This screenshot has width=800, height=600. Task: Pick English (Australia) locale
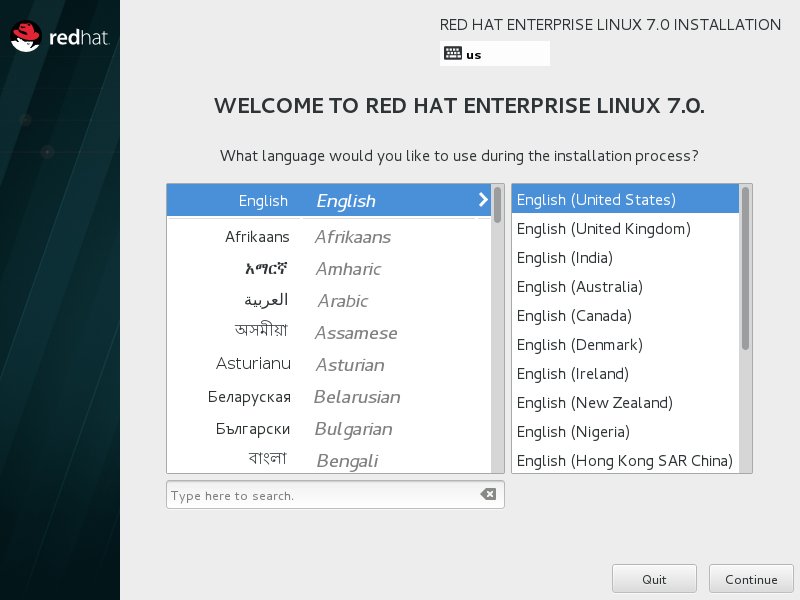pyautogui.click(x=580, y=287)
